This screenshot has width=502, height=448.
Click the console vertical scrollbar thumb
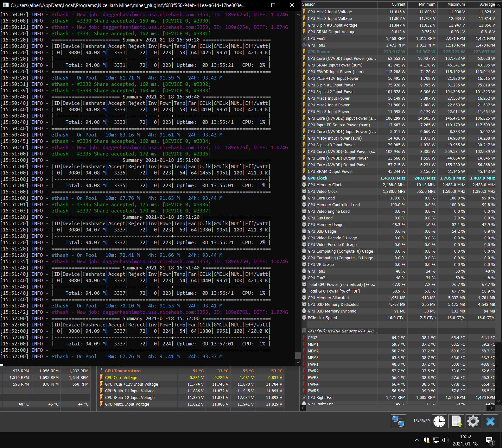tap(298, 356)
